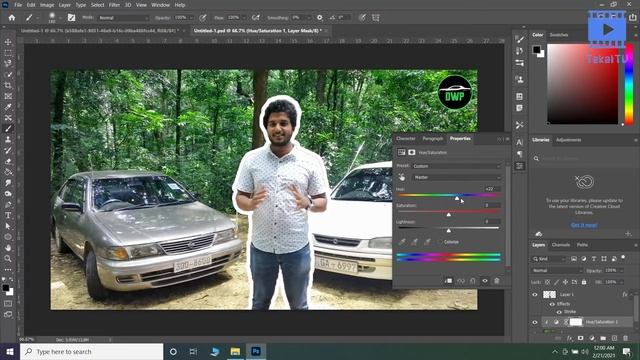Hide the Stroke effect visibility eye

(559, 312)
